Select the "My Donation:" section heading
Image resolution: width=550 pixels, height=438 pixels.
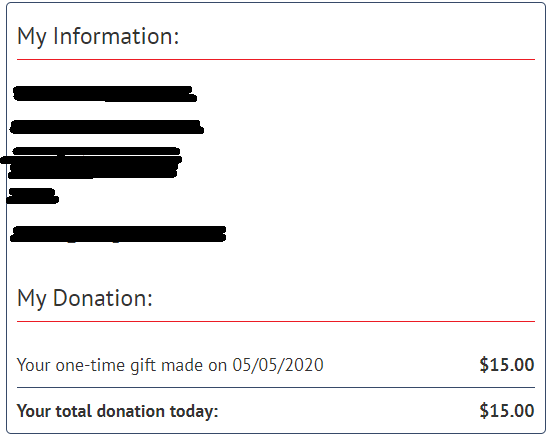(85, 298)
